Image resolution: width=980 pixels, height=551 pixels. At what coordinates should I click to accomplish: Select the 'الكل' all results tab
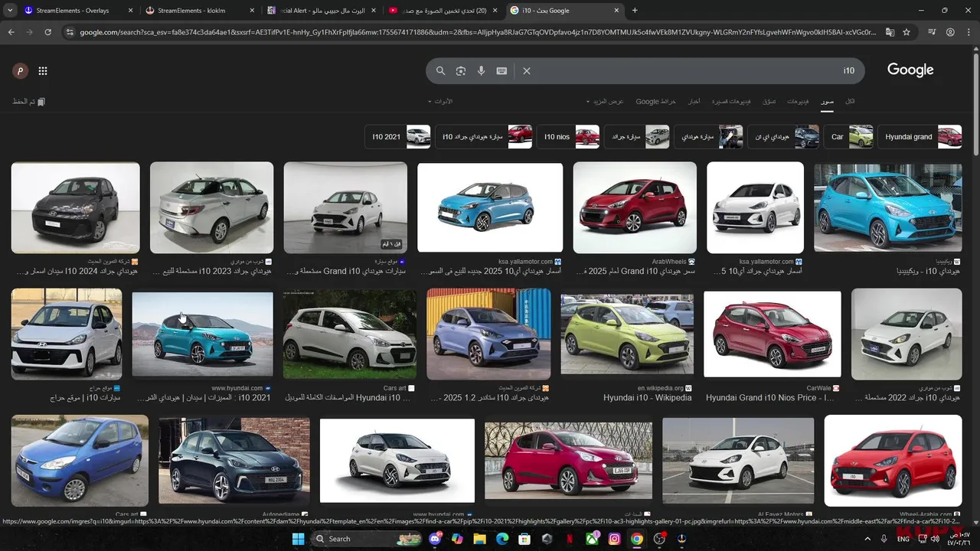click(850, 101)
